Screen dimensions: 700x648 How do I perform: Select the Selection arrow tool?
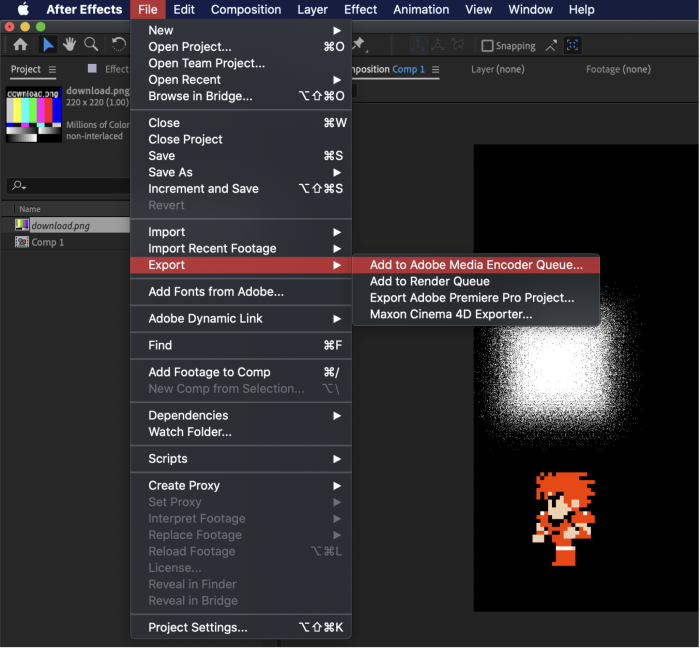point(47,45)
